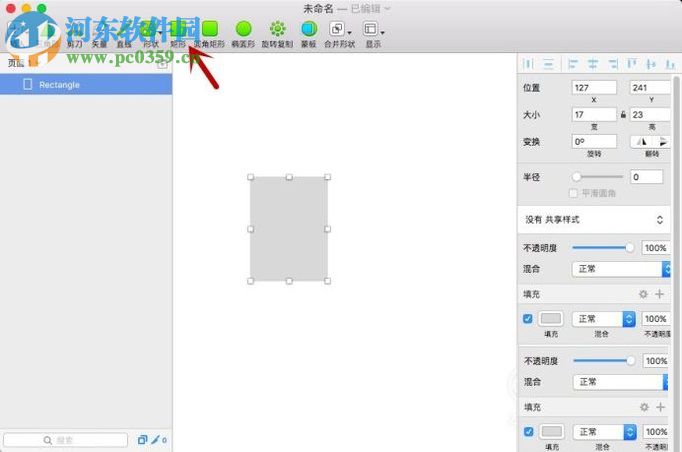Select the vector (矢量) tool

point(99,35)
